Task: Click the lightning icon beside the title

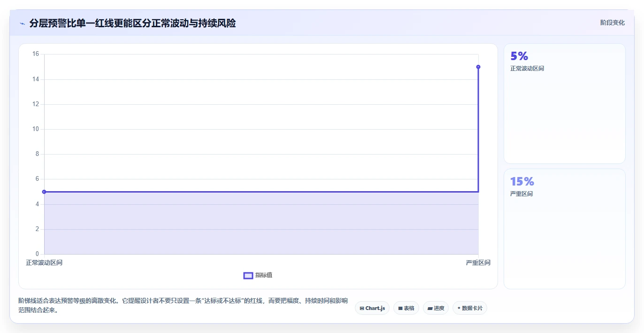Action: [x=22, y=23]
